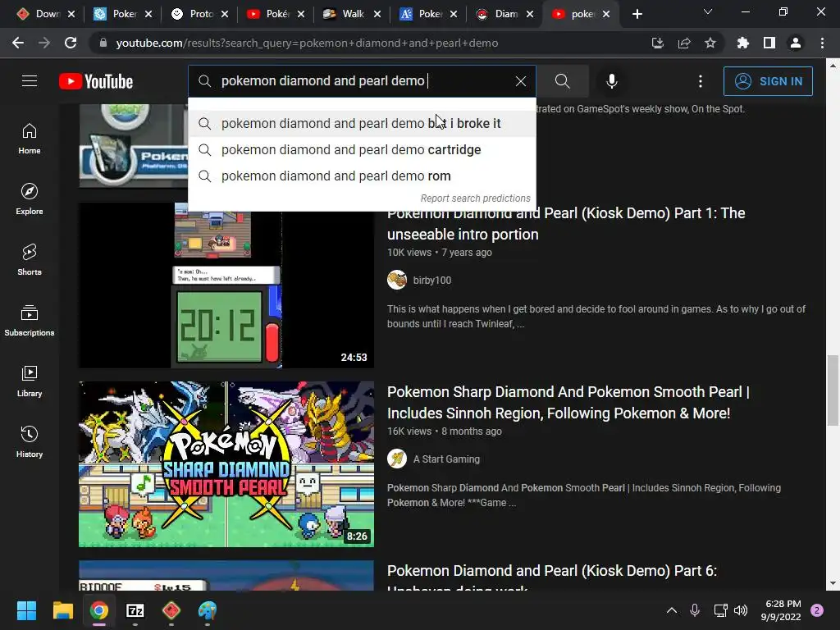The image size is (840, 630).
Task: Open Chrome profile icon
Action: 796,43
